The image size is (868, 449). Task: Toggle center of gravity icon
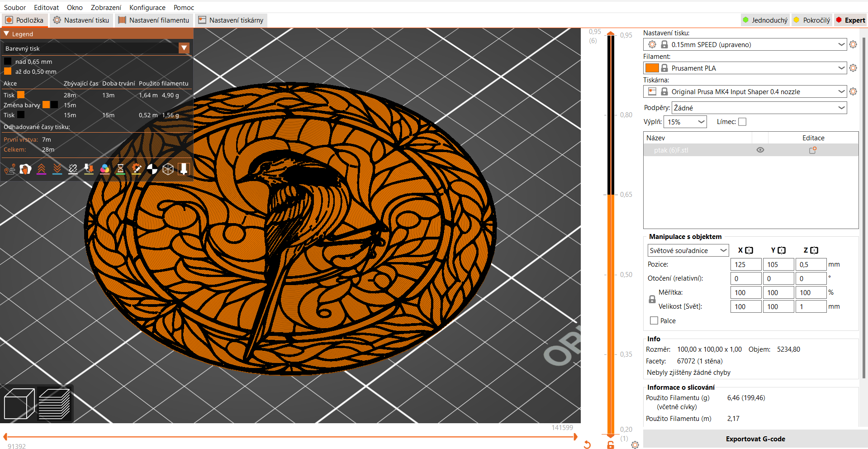pos(152,169)
